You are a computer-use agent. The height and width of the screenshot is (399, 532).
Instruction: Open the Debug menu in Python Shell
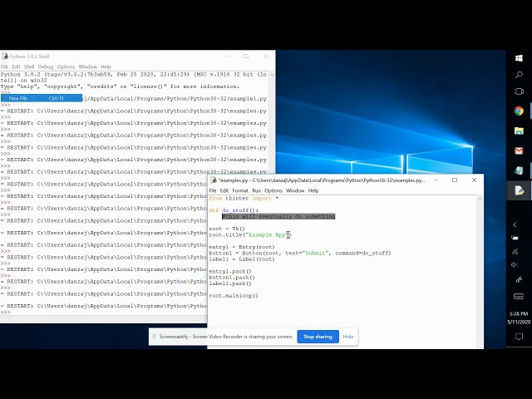click(x=46, y=66)
